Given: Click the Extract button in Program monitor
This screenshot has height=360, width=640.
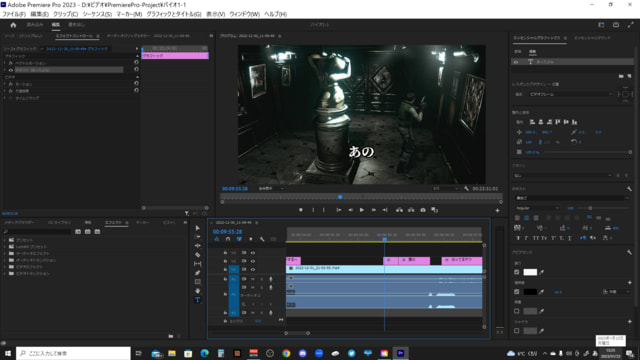Looking at the screenshot, I should click(x=411, y=210).
